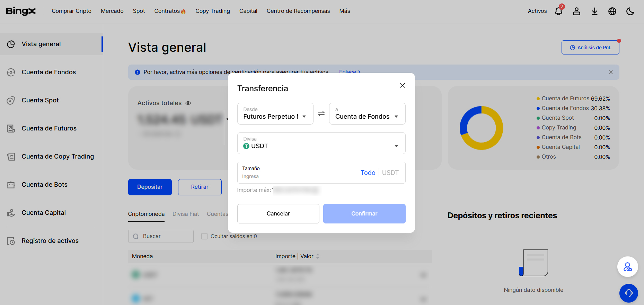
Task: Open the notifications bell icon
Action: pos(558,11)
